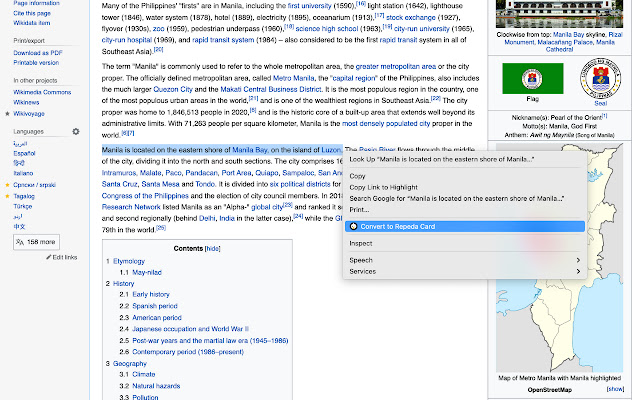640x400 pixels.
Task: Open the Cite this page link
Action: tap(32, 13)
